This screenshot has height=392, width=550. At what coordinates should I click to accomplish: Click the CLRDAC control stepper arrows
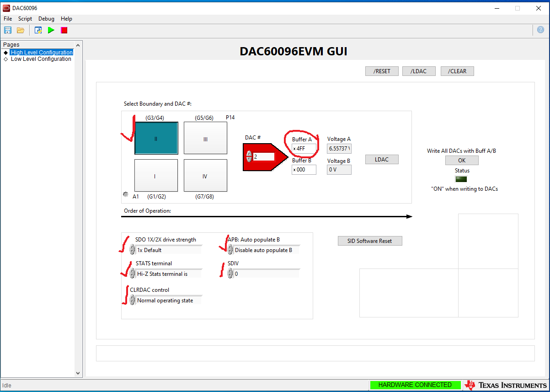[x=133, y=300]
